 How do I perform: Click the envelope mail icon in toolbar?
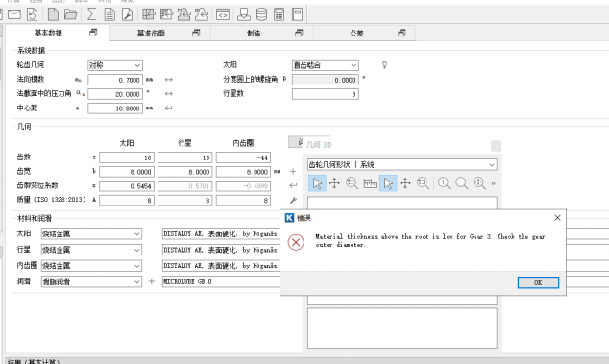(x=14, y=14)
